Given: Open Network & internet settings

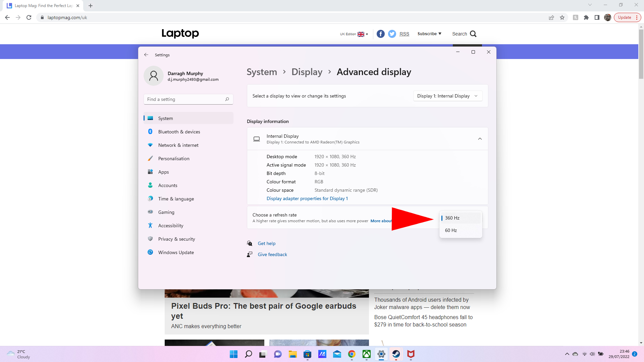Looking at the screenshot, I should coord(178,145).
